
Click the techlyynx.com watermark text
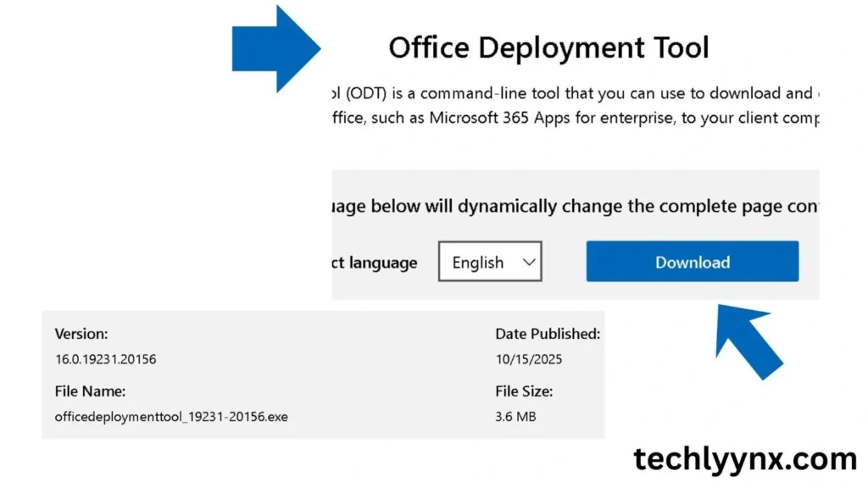[745, 459]
